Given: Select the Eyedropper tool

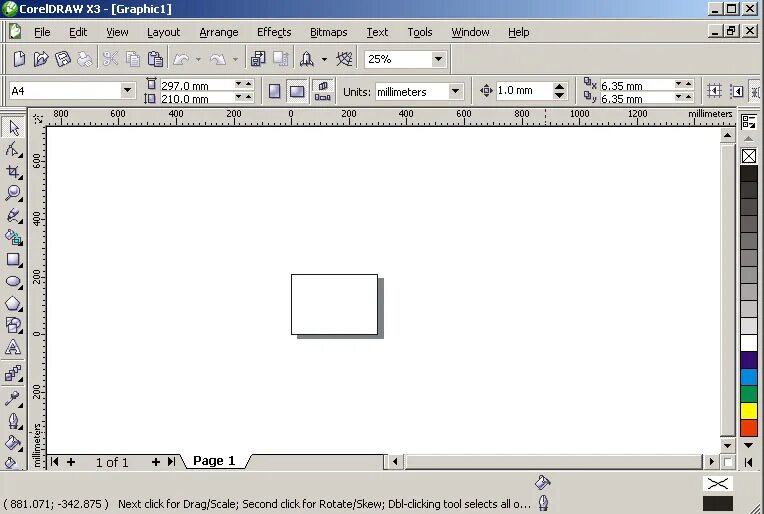Looking at the screenshot, I should click(13, 398).
